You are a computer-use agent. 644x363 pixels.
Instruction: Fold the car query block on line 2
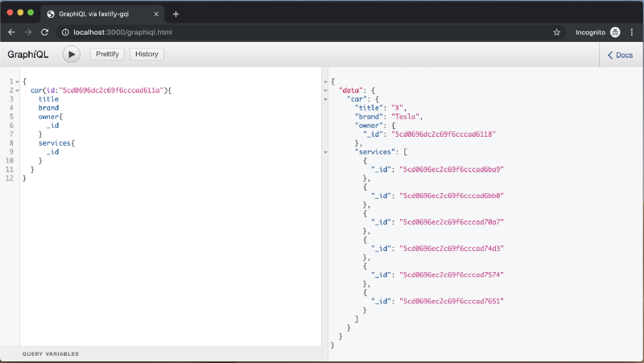[16, 90]
